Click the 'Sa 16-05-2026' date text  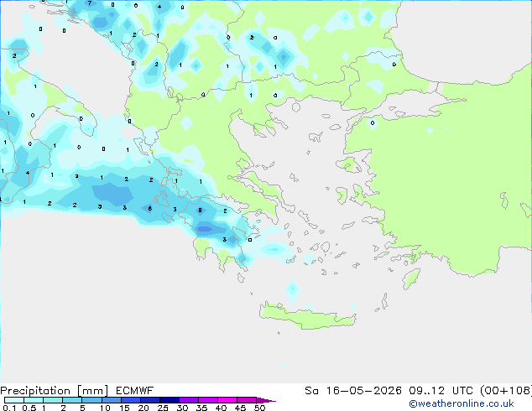pos(353,391)
